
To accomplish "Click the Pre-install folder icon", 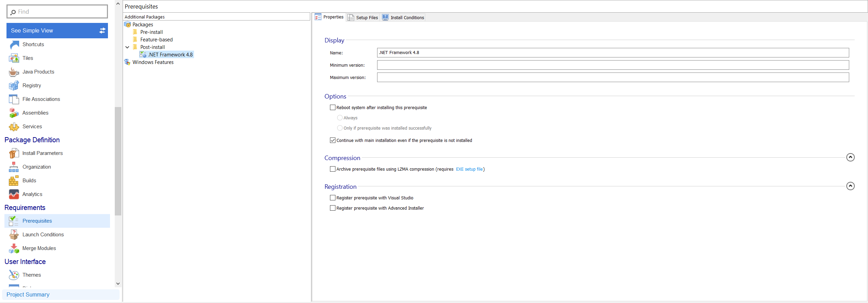I will pyautogui.click(x=135, y=32).
